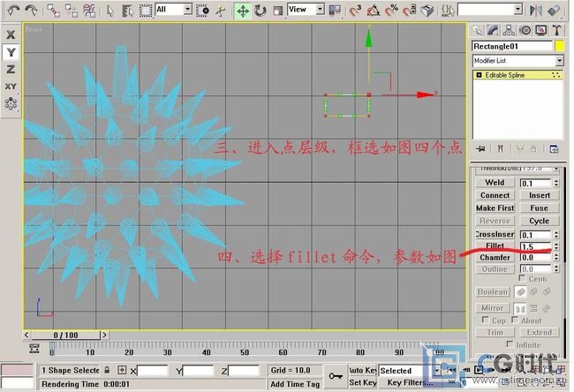574x392 pixels.
Task: Open the Modifier List dropdown
Action: tap(517, 61)
